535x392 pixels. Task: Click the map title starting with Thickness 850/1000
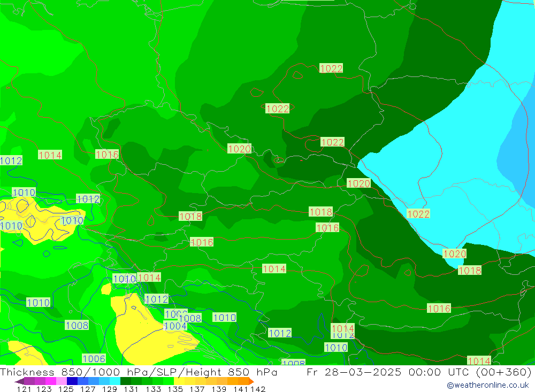[x=139, y=372]
